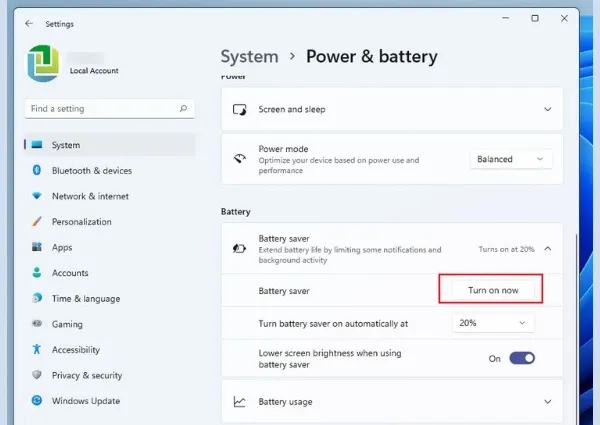Viewport: 600px width, 425px height.
Task: Click the Find a setting search box
Action: [110, 109]
